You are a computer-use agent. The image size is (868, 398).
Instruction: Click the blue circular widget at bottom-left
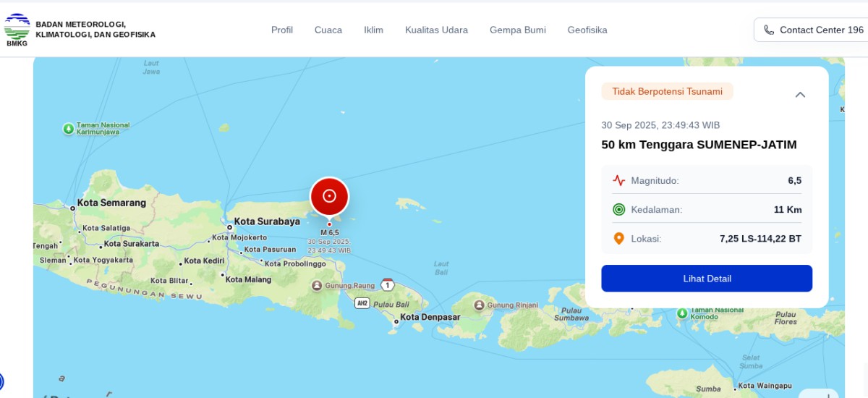(1, 381)
